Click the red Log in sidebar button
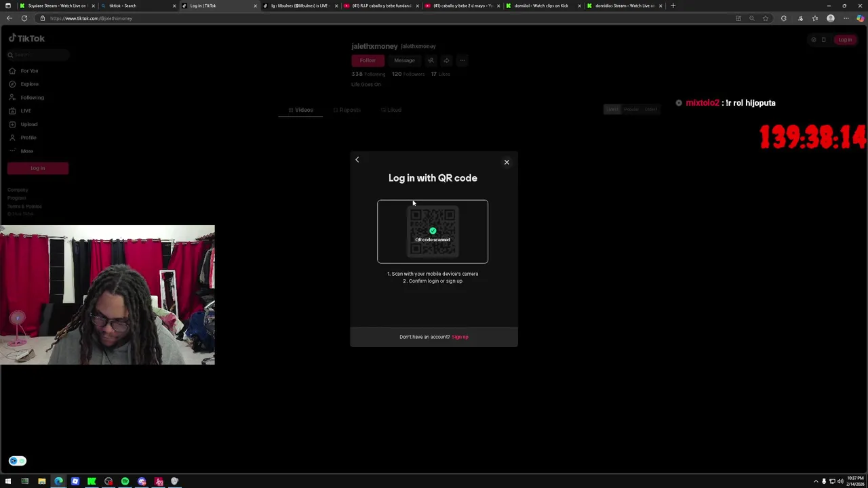Image resolution: width=868 pixels, height=488 pixels. pos(38,168)
